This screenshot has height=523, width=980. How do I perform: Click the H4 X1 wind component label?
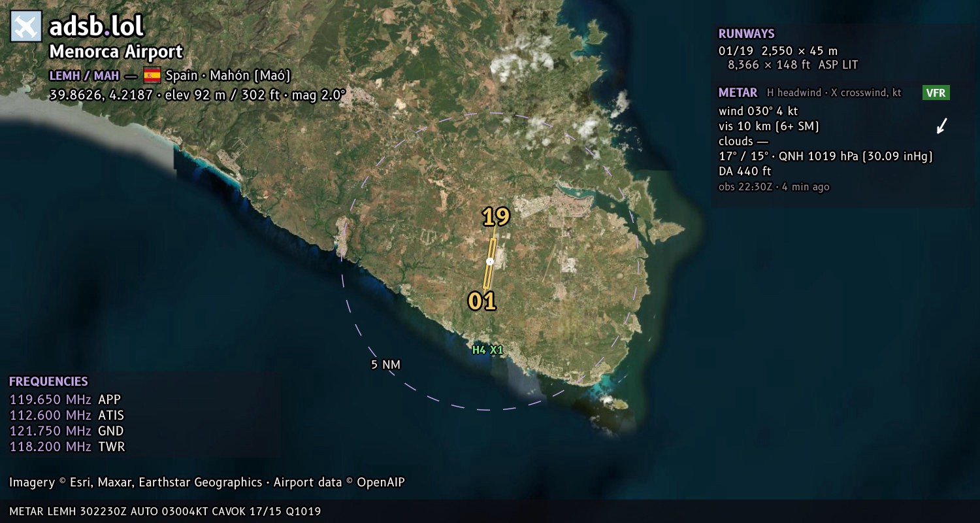pos(488,350)
